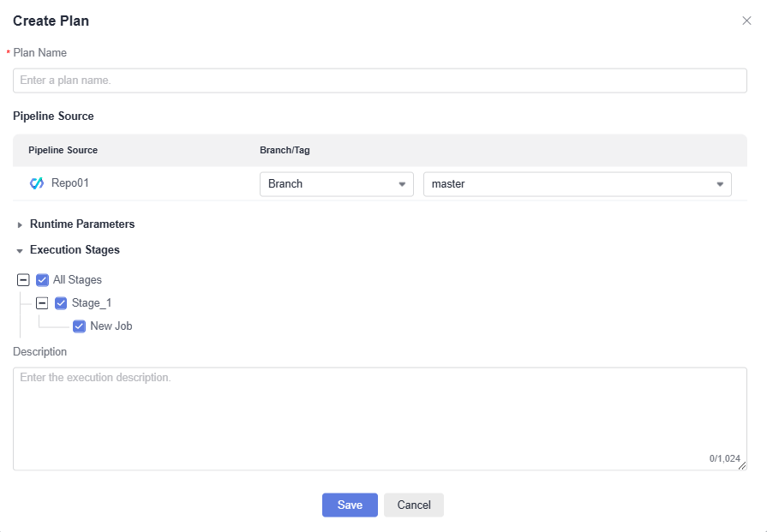This screenshot has width=767, height=532.
Task: Open the master branch dropdown
Action: coord(577,184)
